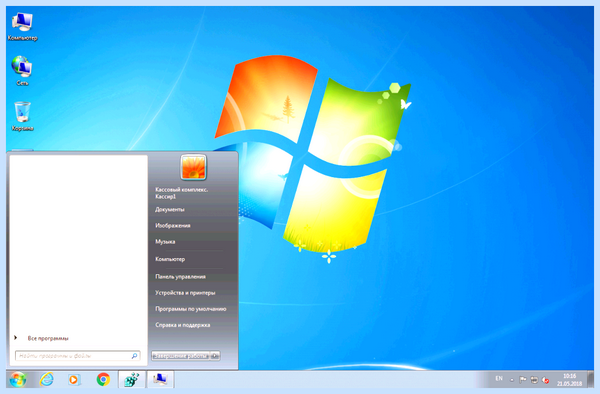Open Программы по умолчанию entry
Screen dimensions: 600x394
tap(191, 309)
